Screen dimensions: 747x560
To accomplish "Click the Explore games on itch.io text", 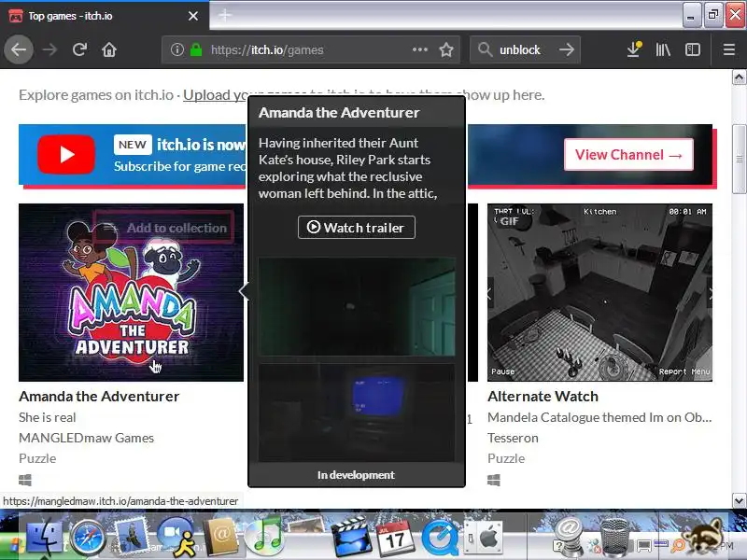I will coord(96,95).
